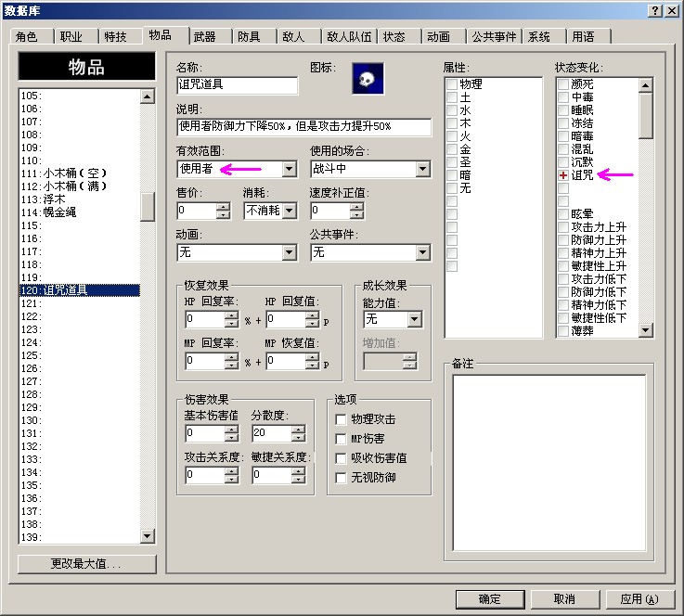The image size is (684, 616).
Task: Click the 应用(A) button
Action: coord(639,599)
